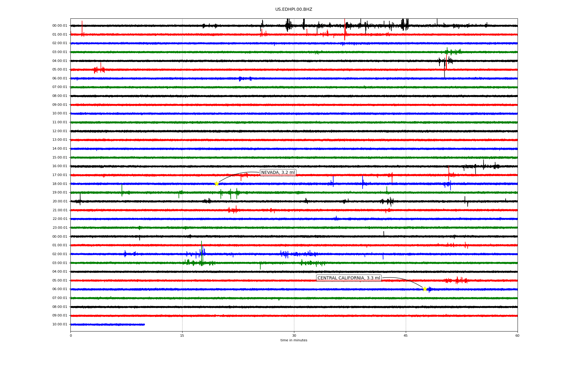The height and width of the screenshot is (368, 588).
Task: Click the 12:00:01 row time label
Action: tap(60, 131)
